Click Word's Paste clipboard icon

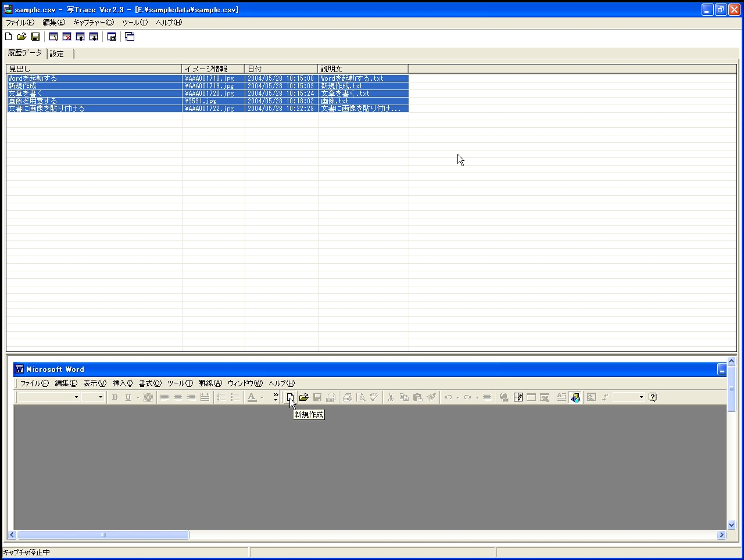417,397
